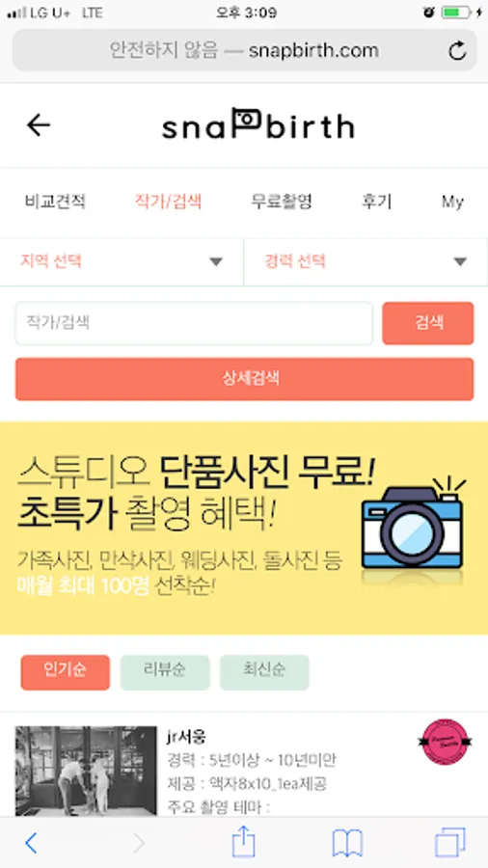
Task: Tap the back arrow beside the snapbirth logo
Action: click(39, 125)
